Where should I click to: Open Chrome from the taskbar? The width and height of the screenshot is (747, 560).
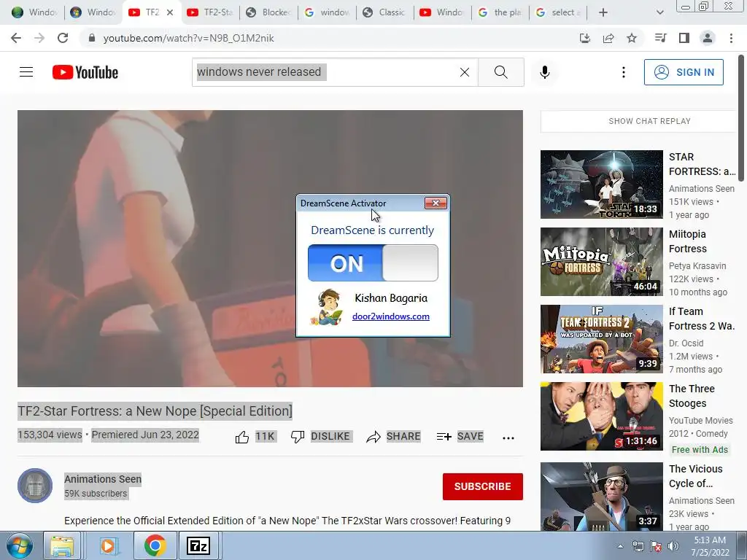click(x=155, y=545)
